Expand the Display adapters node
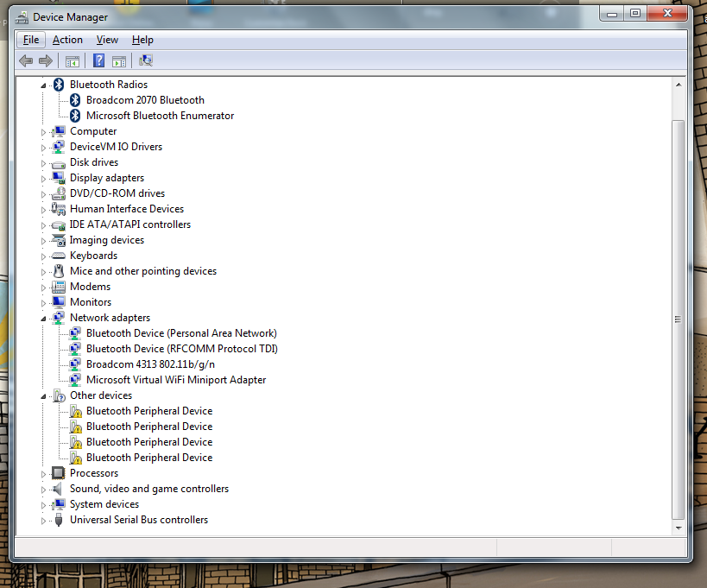The width and height of the screenshot is (707, 588). [x=44, y=179]
